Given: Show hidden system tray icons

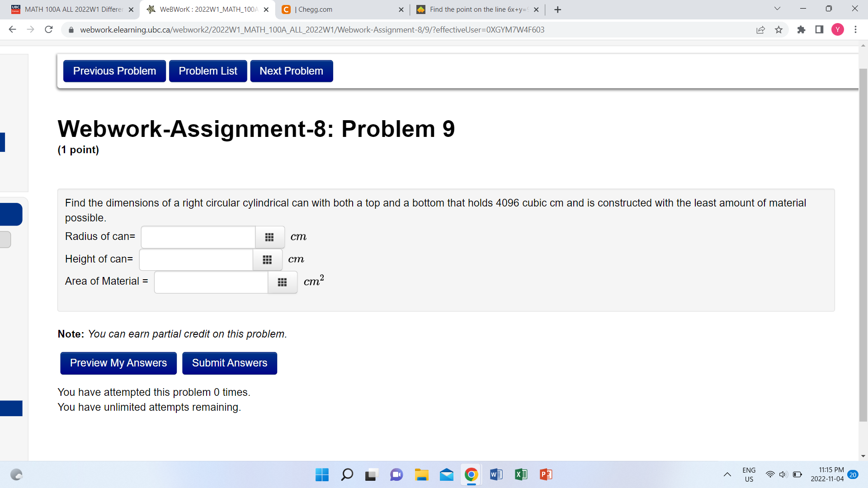Looking at the screenshot, I should tap(727, 474).
